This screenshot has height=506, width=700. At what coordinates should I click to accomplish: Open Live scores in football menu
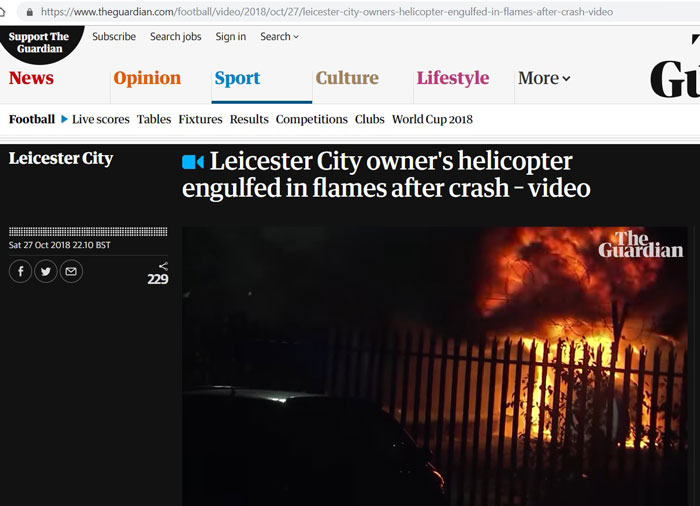[x=100, y=119]
